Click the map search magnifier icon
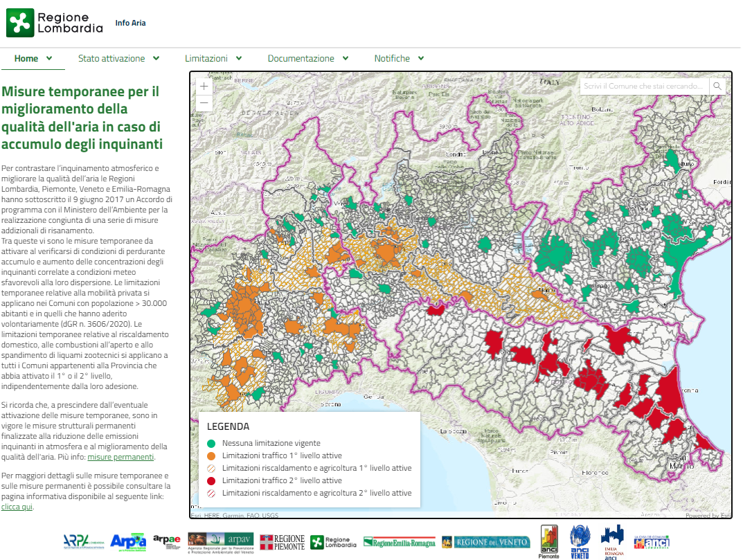The width and height of the screenshot is (743, 560). pos(717,87)
